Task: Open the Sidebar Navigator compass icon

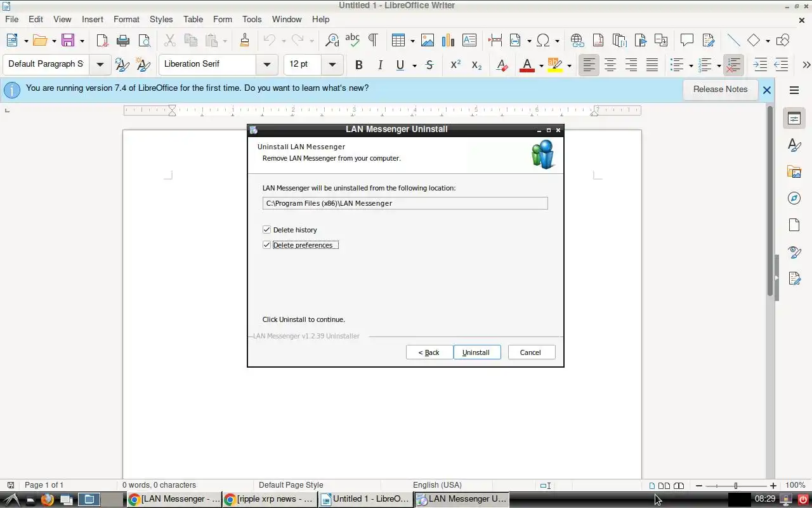Action: pos(794,198)
